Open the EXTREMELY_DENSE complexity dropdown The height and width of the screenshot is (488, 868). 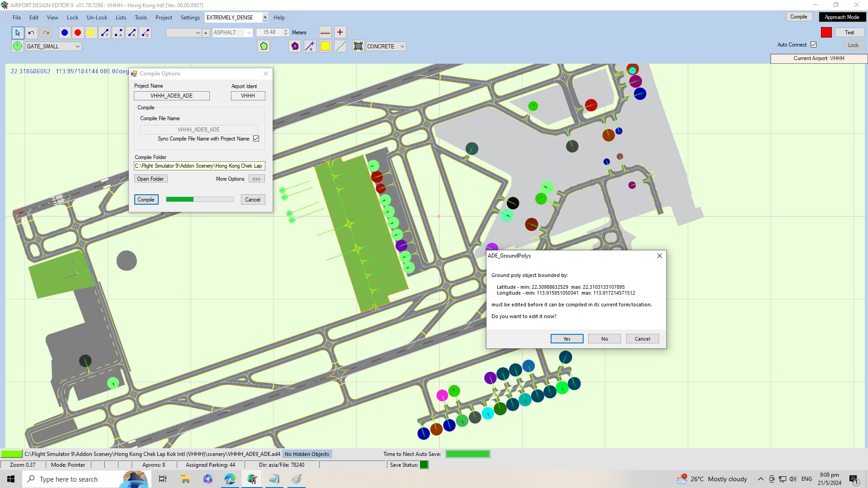236,18
